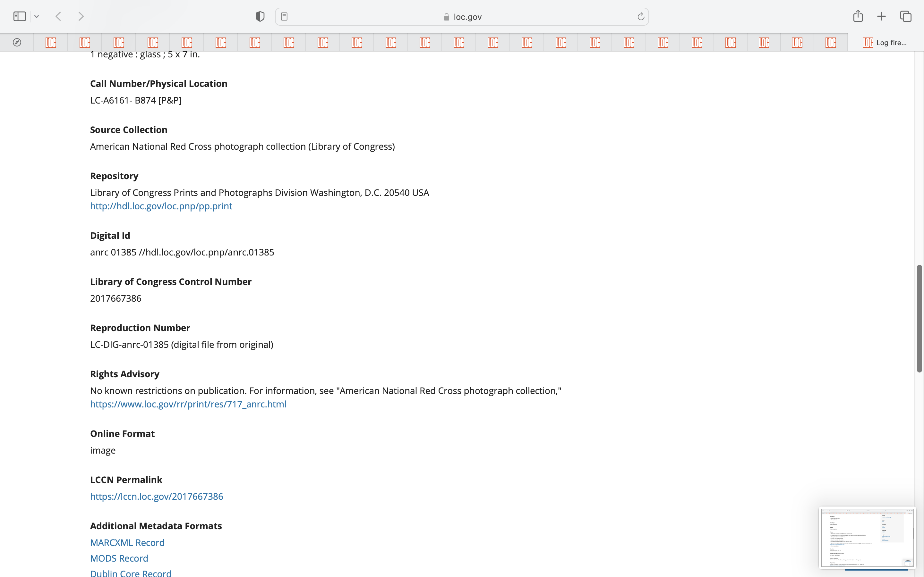Viewport: 924px width, 577px height.
Task: Open the hdl.loc.gov pp.print link
Action: point(161,206)
